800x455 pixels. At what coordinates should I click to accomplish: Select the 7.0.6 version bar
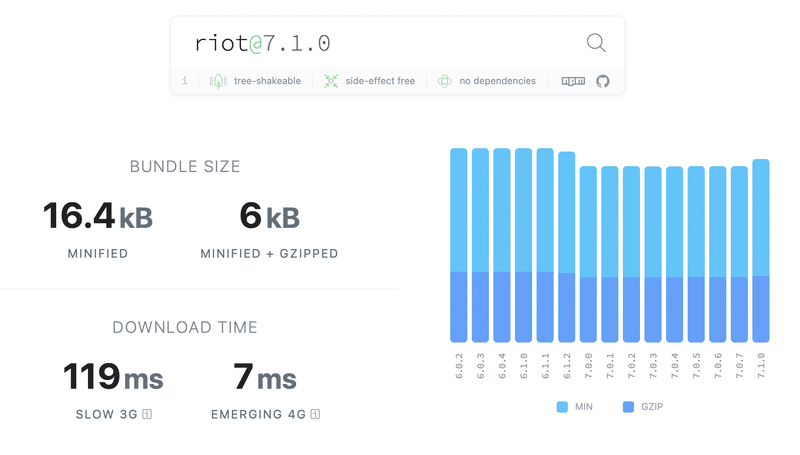tap(718, 254)
